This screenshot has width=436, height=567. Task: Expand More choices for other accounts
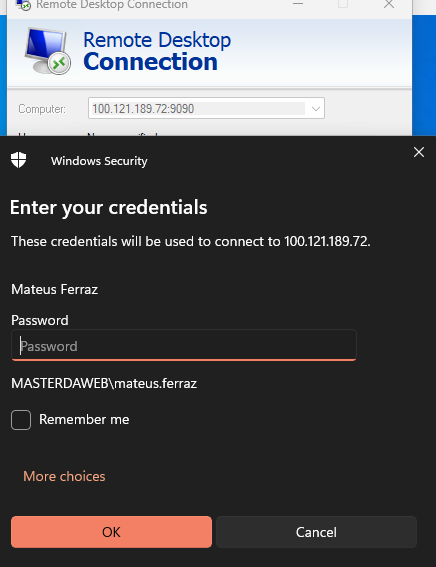coord(64,476)
